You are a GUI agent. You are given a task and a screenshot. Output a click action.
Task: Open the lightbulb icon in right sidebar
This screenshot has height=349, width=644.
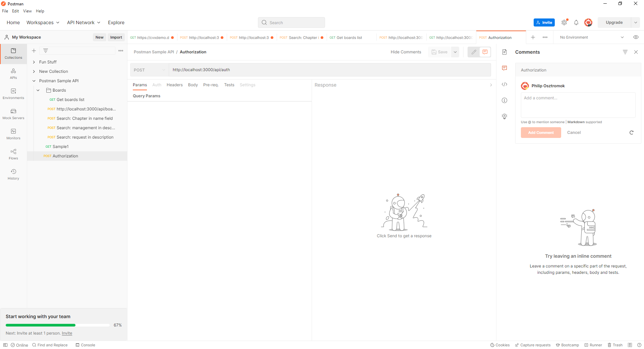pos(504,116)
